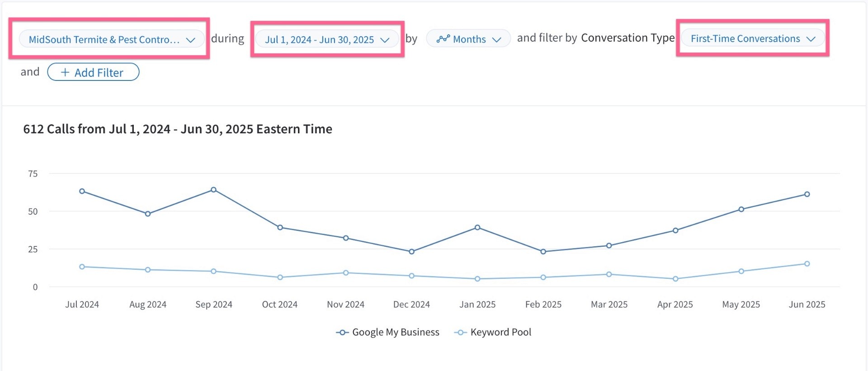Click the Google My Business point for Jun 2025
The image size is (868, 371).
point(807,194)
